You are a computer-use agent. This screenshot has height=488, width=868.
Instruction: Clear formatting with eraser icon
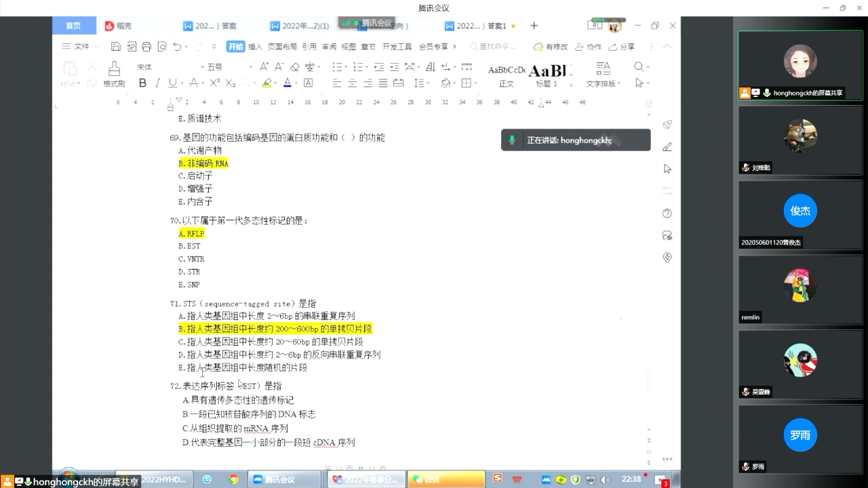(x=294, y=66)
